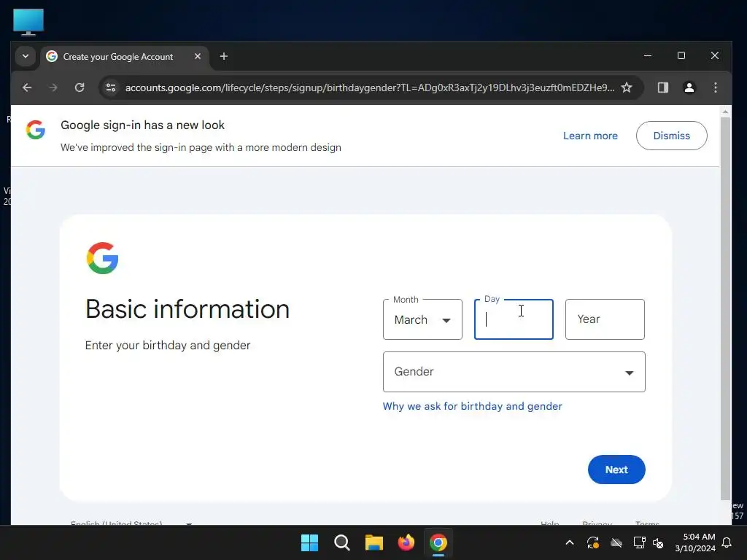Open the Month dropdown showing March
Viewport: 747px width, 560px height.
[x=422, y=319]
